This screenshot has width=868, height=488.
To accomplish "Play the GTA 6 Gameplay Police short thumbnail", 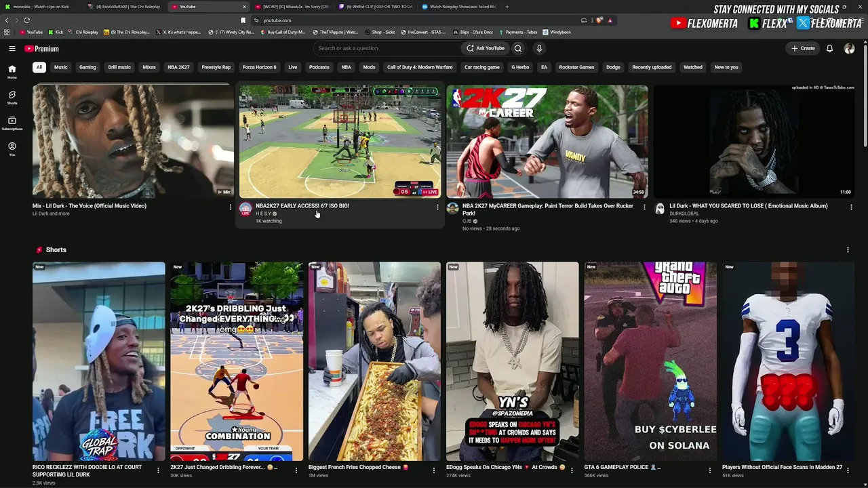I will tap(650, 361).
